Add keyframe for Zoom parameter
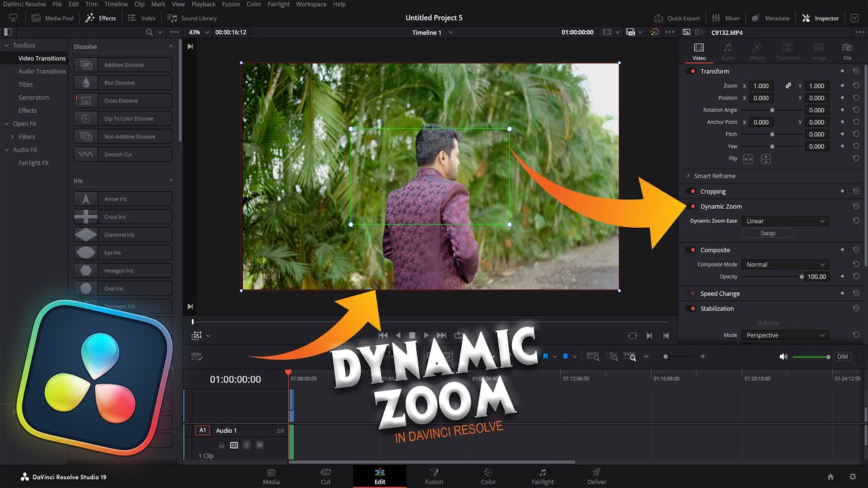This screenshot has width=868, height=488. click(x=842, y=86)
